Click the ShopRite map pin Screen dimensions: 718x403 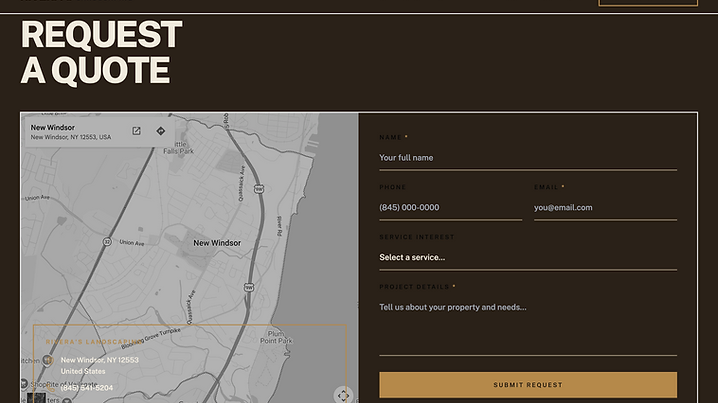(x=24, y=383)
